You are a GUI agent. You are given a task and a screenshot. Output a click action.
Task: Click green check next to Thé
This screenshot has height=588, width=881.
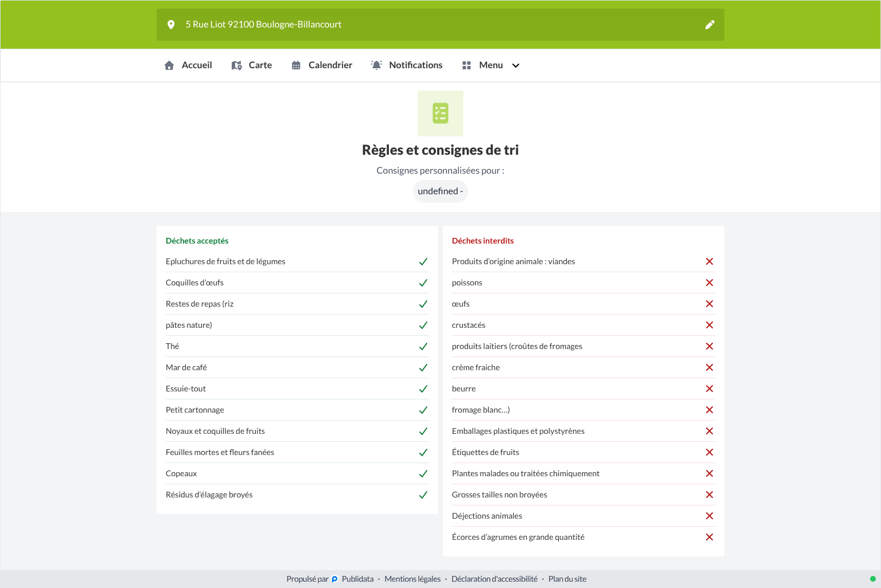click(423, 346)
